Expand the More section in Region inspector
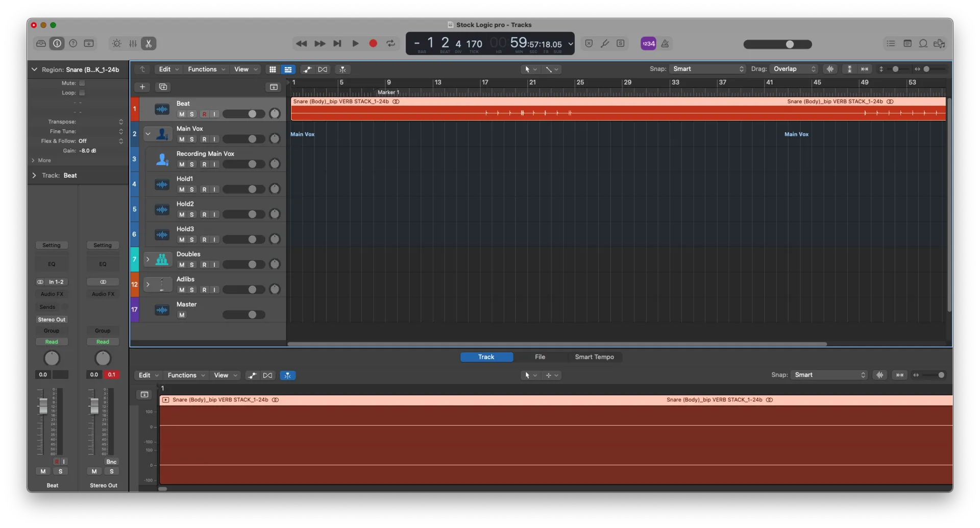 click(x=41, y=160)
